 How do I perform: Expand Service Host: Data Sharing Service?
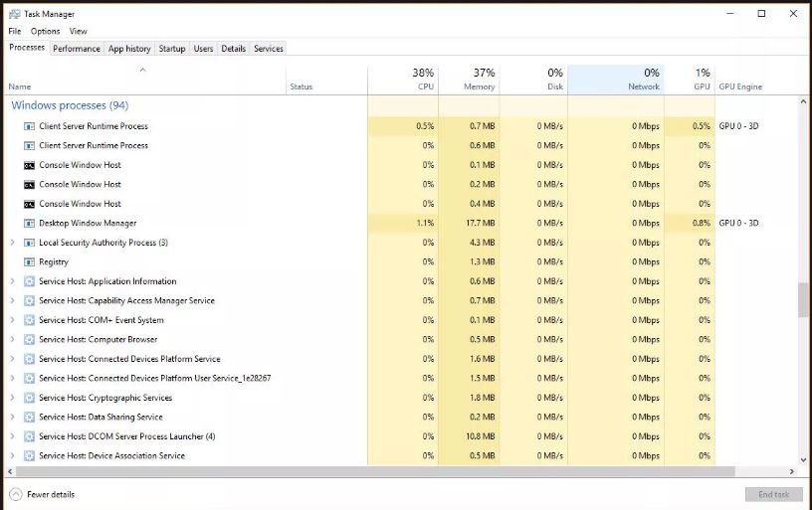(12, 418)
